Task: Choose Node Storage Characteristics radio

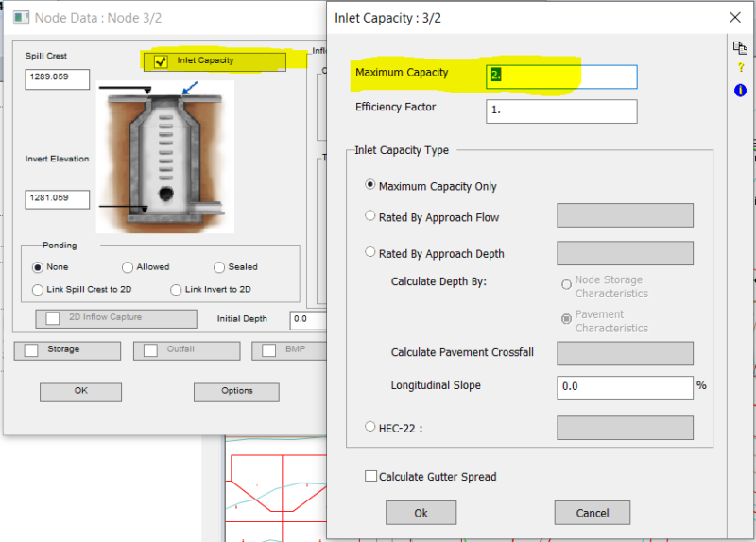Action: coord(566,285)
